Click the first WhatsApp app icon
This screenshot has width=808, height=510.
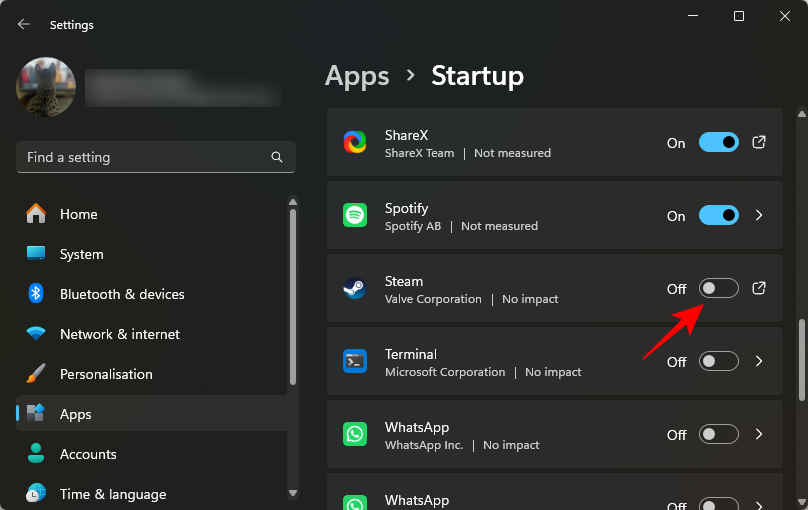click(355, 434)
